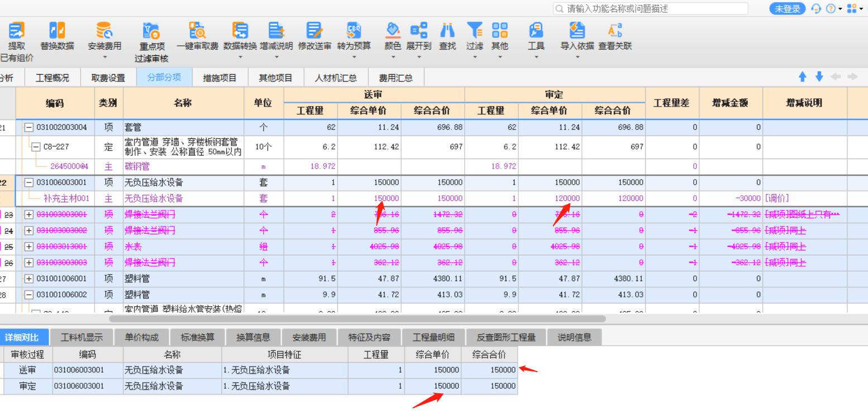The width and height of the screenshot is (868, 419).
Task: Click the [调价] cell in 增减说明 column
Action: (x=805, y=198)
